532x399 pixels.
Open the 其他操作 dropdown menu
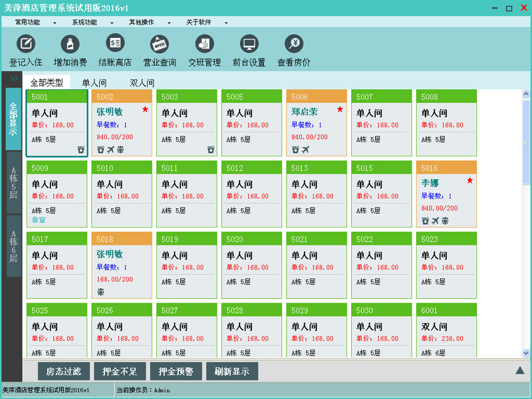[x=150, y=23]
